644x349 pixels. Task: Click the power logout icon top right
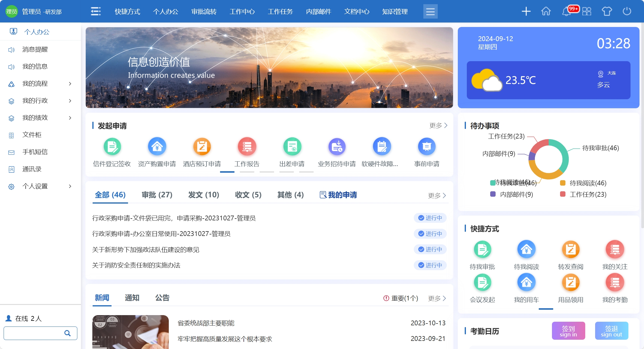point(628,11)
